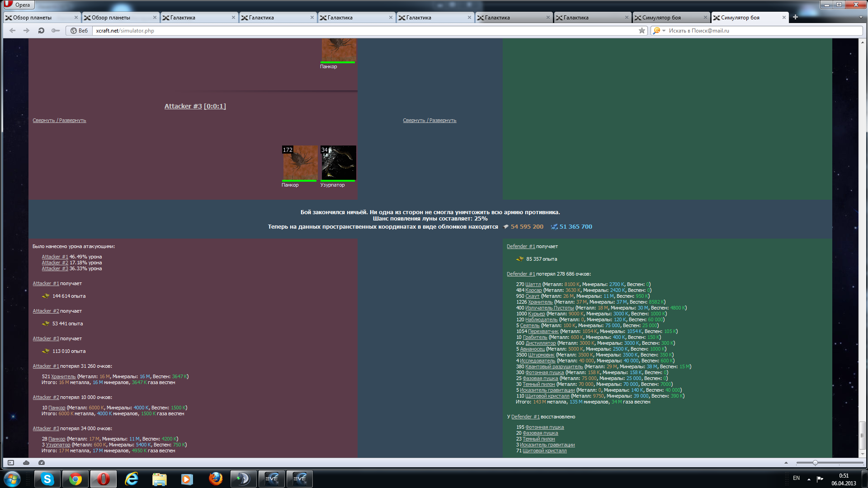Click the Opera Link cloud icon

[x=26, y=463]
